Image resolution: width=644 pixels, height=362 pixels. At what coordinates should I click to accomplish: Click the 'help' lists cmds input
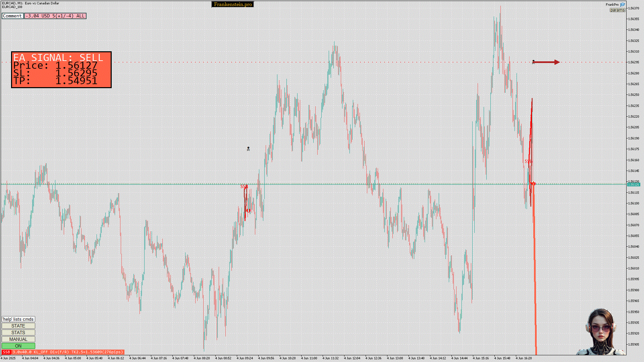[18, 319]
